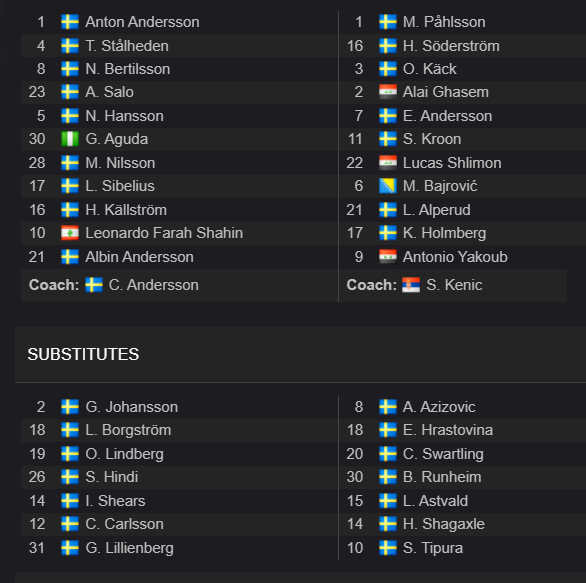Image resolution: width=586 pixels, height=583 pixels.
Task: Click the SUBSTITUTES section header
Action: [83, 354]
